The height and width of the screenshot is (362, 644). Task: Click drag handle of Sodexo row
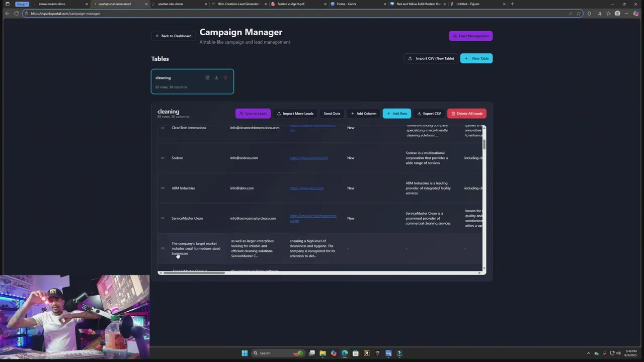[x=163, y=158]
